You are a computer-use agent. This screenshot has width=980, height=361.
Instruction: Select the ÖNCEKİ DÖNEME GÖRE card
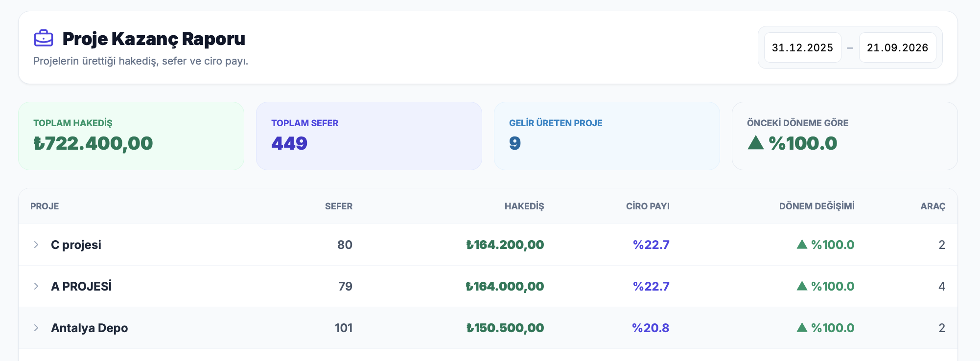(x=845, y=136)
